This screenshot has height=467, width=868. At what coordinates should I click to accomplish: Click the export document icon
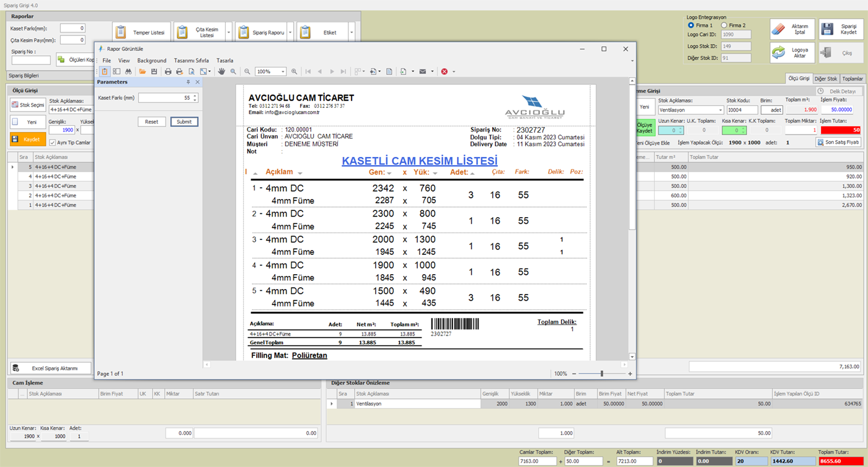(403, 71)
